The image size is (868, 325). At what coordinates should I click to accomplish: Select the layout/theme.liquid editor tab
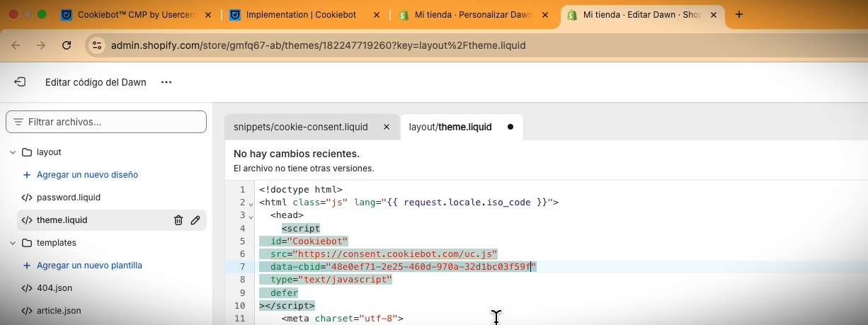pyautogui.click(x=450, y=127)
